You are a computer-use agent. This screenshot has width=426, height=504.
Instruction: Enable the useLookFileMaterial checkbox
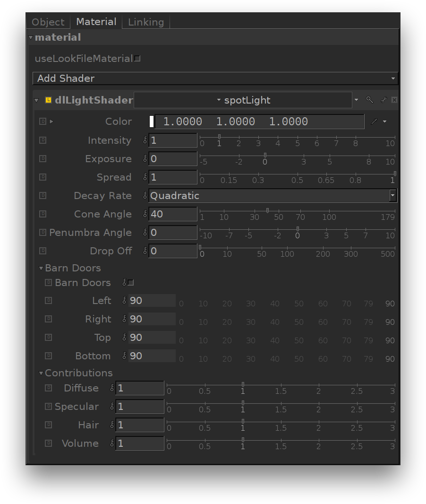point(137,59)
